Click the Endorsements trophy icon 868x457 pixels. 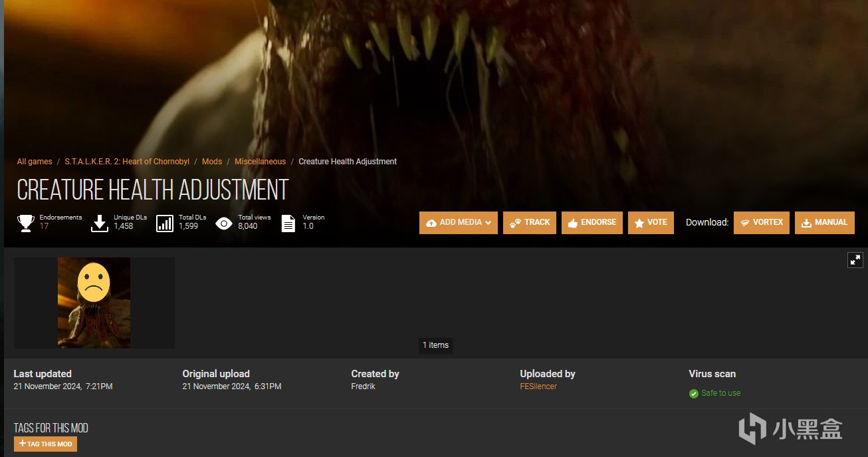tap(26, 223)
